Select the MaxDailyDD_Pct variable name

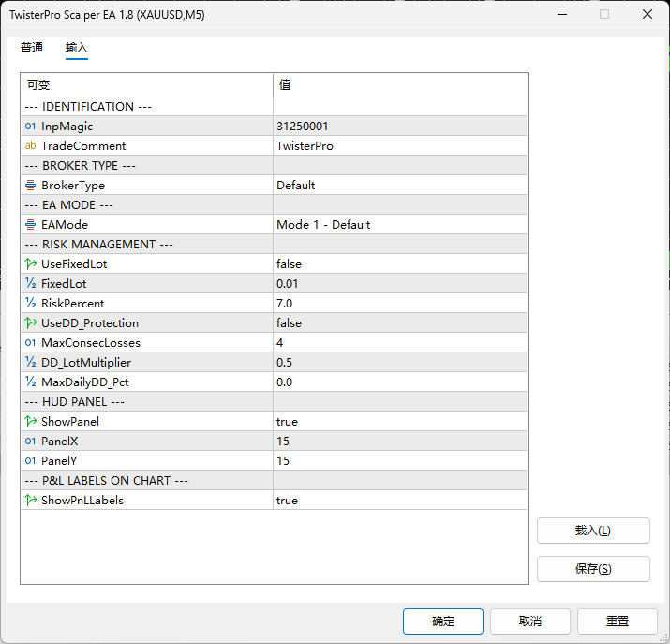click(84, 382)
